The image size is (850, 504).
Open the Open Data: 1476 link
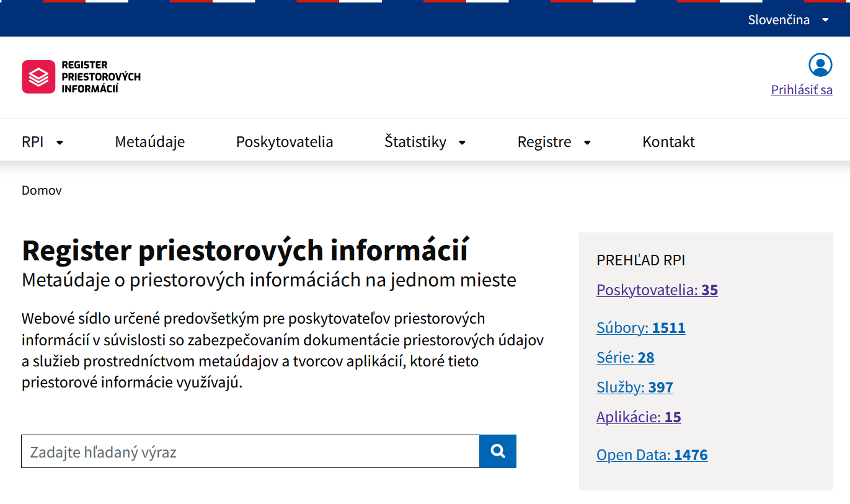click(652, 455)
